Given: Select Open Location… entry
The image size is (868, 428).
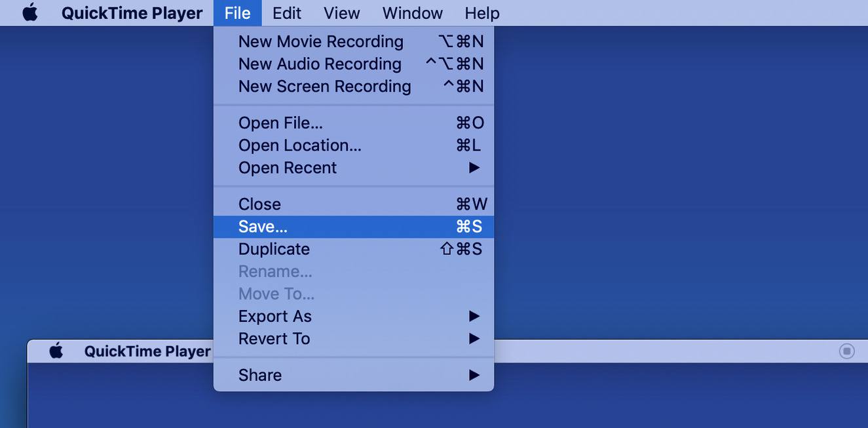Looking at the screenshot, I should (354, 145).
